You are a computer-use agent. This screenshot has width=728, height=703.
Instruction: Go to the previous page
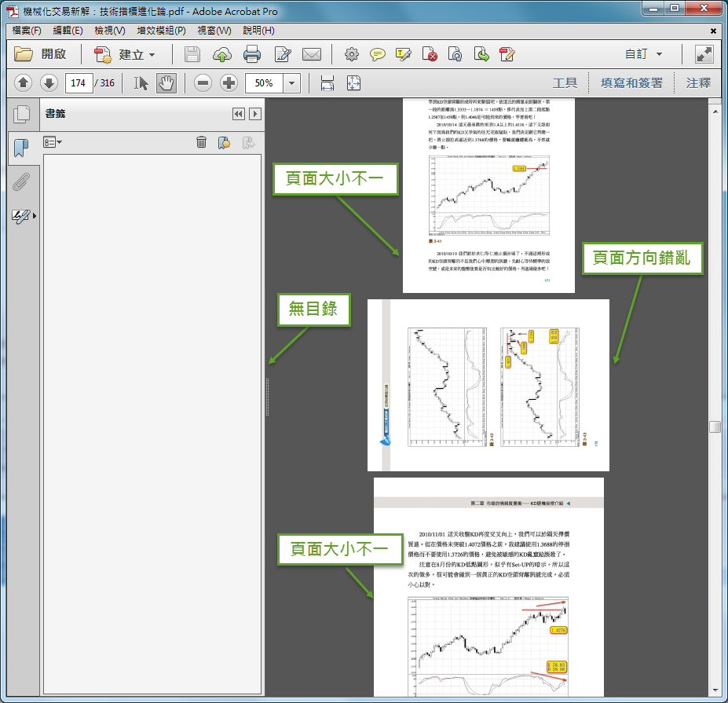[23, 83]
